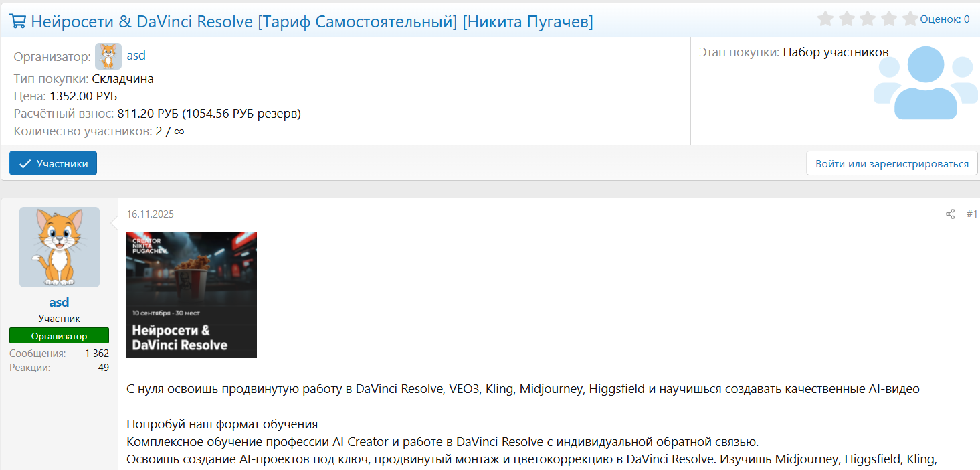Open the post date 16.11.2025 link
The image size is (980, 470).
click(150, 214)
